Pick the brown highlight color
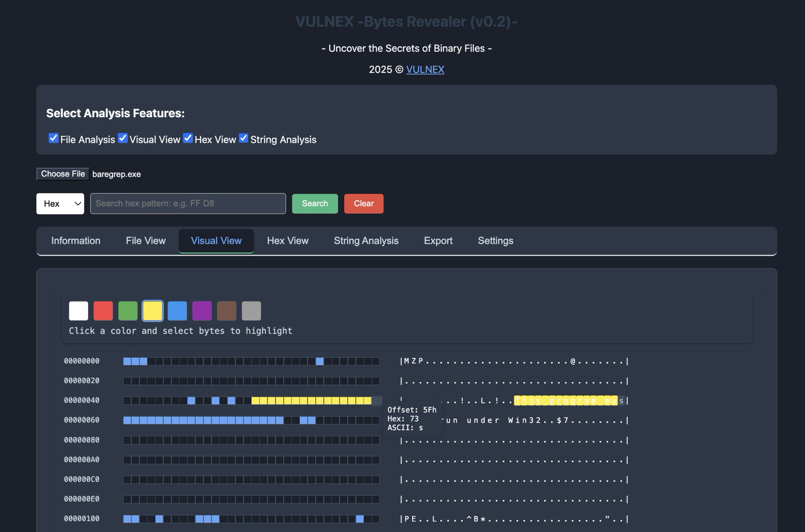The width and height of the screenshot is (805, 532). pos(227,311)
